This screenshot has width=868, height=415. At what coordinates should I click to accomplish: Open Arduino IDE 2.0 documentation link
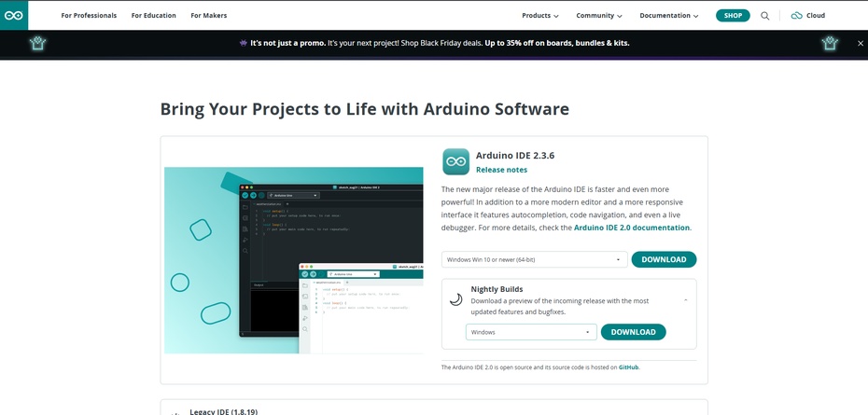pos(632,228)
